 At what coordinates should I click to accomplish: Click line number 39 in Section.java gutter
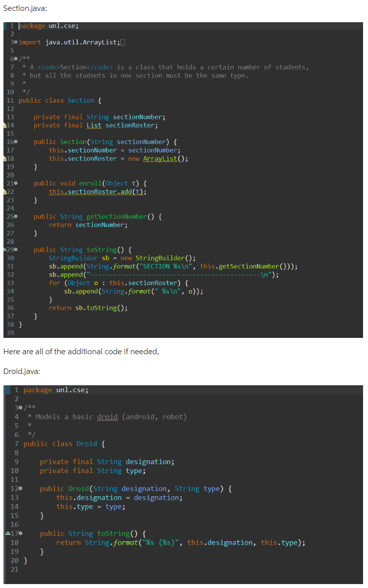pyautogui.click(x=10, y=332)
